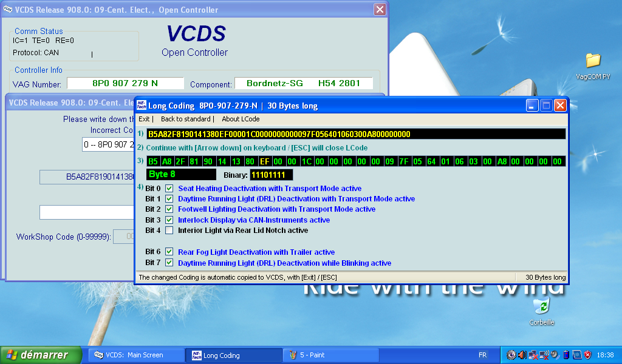
Task: Open the démarrer start menu
Action: point(41,355)
